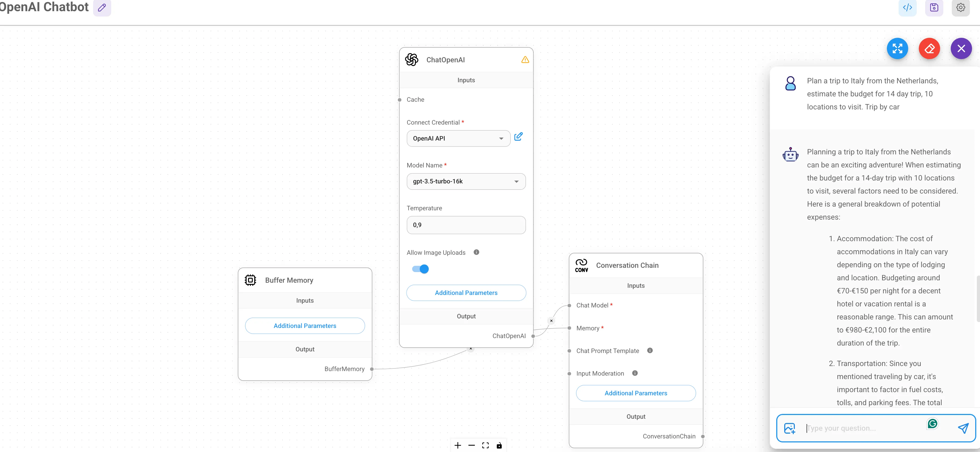Open the Connect Credential dropdown
This screenshot has width=980, height=452.
(458, 139)
